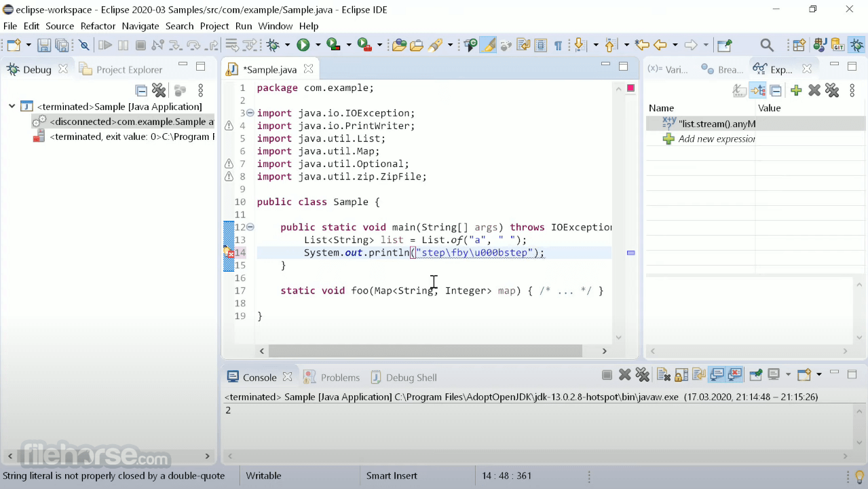Viewport: 868px width, 489px height.
Task: Toggle Show Whitespace Characters pilcrow icon
Action: (558, 46)
